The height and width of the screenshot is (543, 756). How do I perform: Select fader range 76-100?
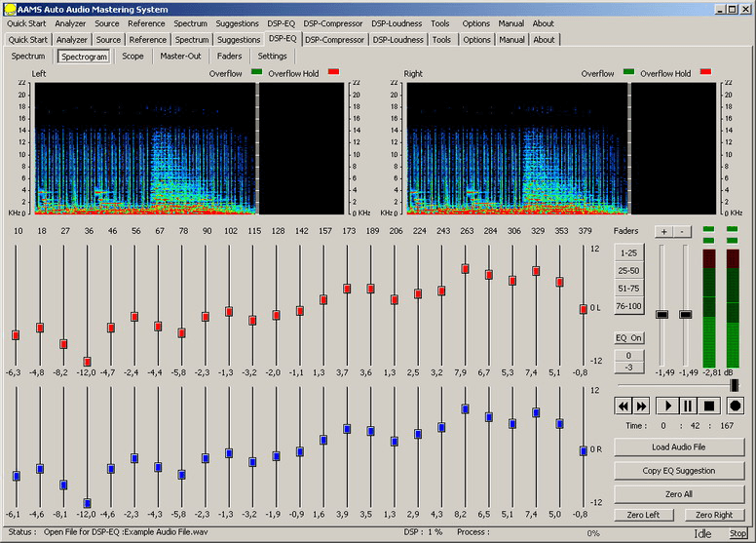[628, 306]
